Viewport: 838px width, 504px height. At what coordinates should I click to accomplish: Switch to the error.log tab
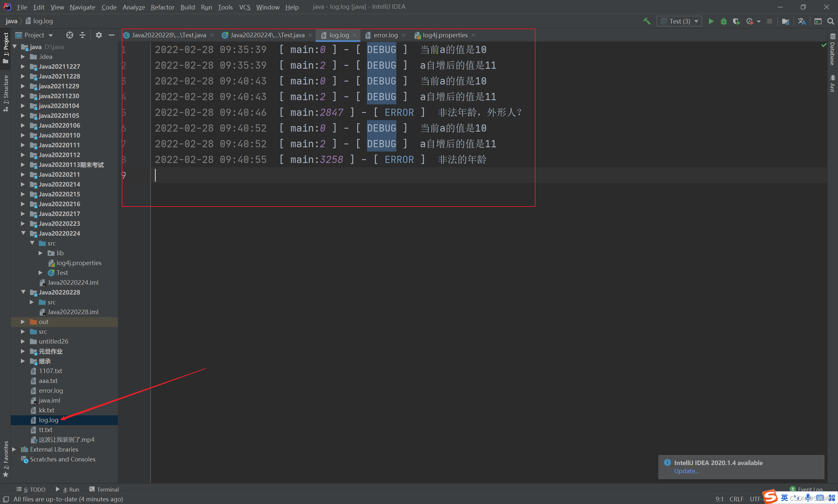(385, 35)
